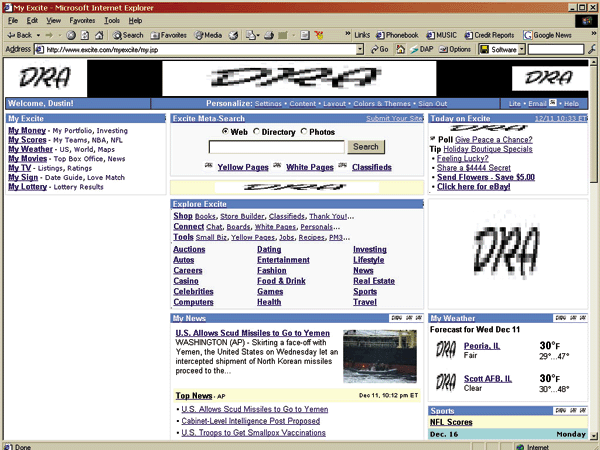The width and height of the screenshot is (600, 450).
Task: Open the Software dropdown in the toolbar
Action: (x=522, y=48)
